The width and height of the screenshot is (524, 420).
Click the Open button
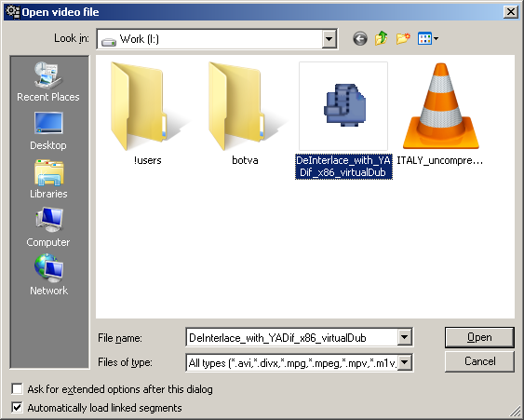point(479,337)
